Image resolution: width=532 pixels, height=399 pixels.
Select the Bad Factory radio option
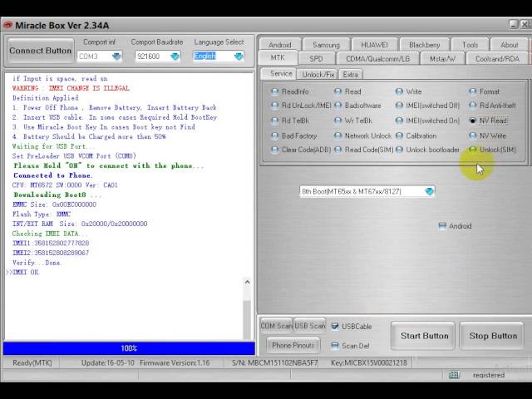[x=294, y=135]
